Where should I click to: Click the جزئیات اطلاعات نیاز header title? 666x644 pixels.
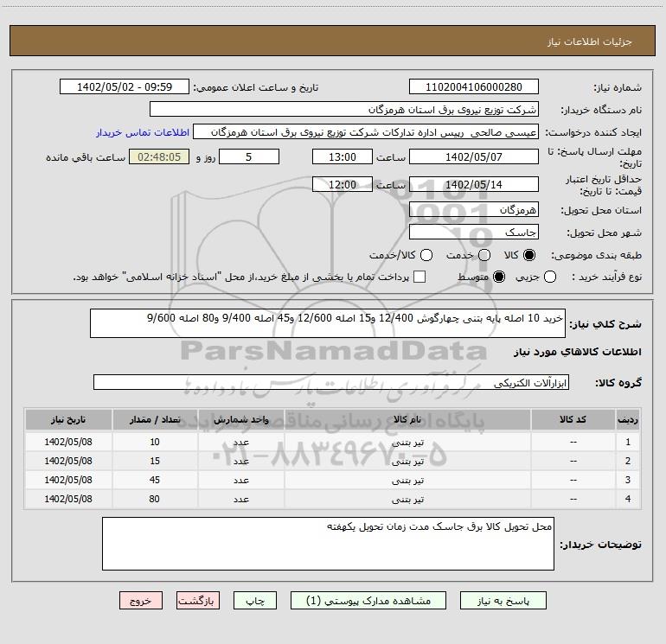590,41
